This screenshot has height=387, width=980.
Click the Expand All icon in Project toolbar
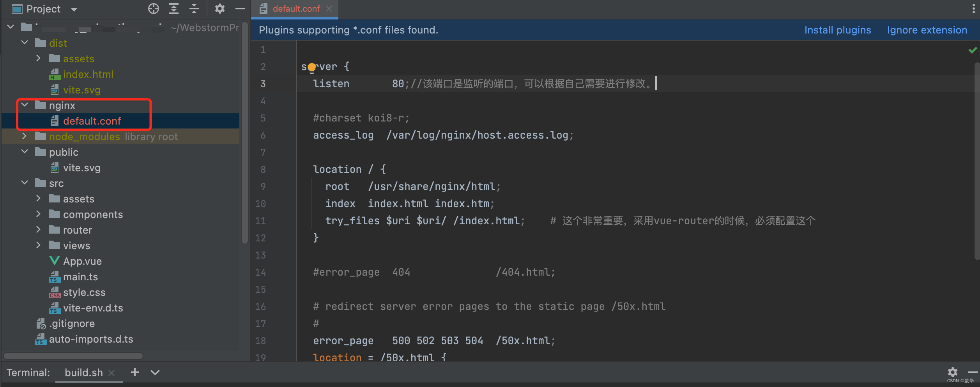click(174, 9)
